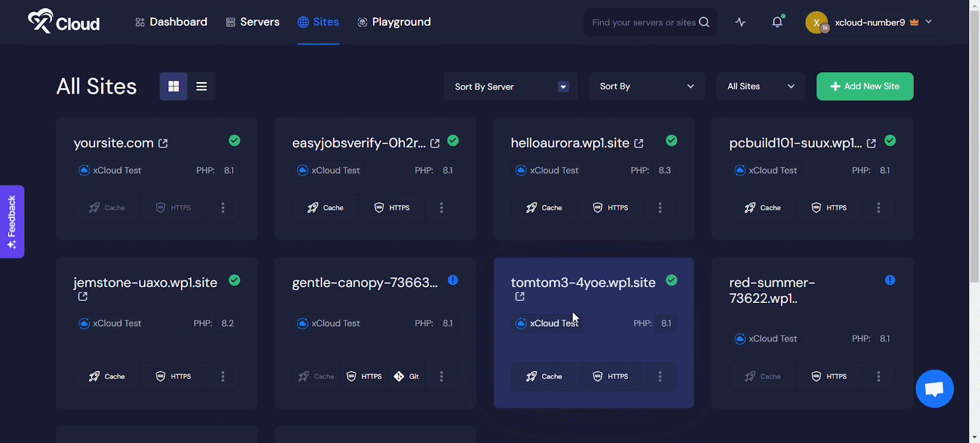980x443 pixels.
Task: Open external link icon for yoursite.com
Action: pos(163,143)
